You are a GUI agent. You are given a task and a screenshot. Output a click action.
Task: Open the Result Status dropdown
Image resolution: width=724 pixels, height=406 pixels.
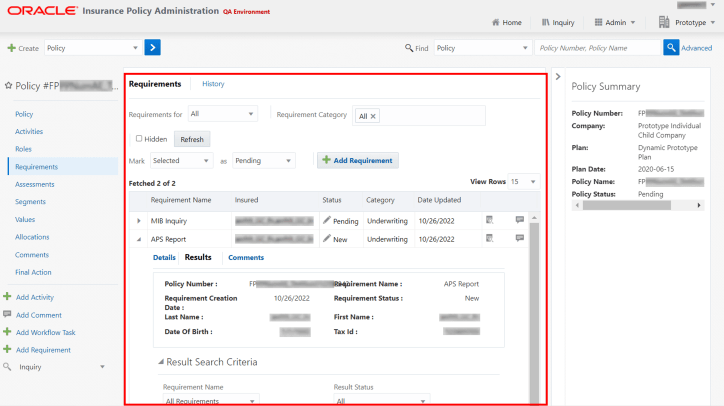coord(382,400)
